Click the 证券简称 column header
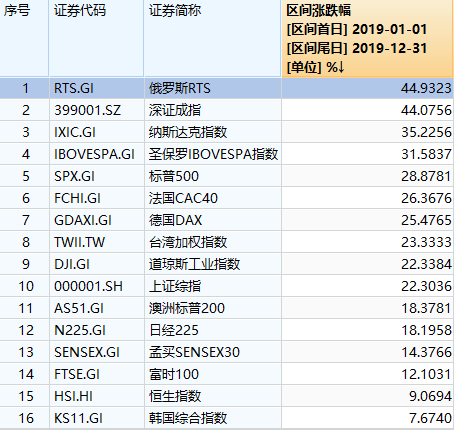 213,38
